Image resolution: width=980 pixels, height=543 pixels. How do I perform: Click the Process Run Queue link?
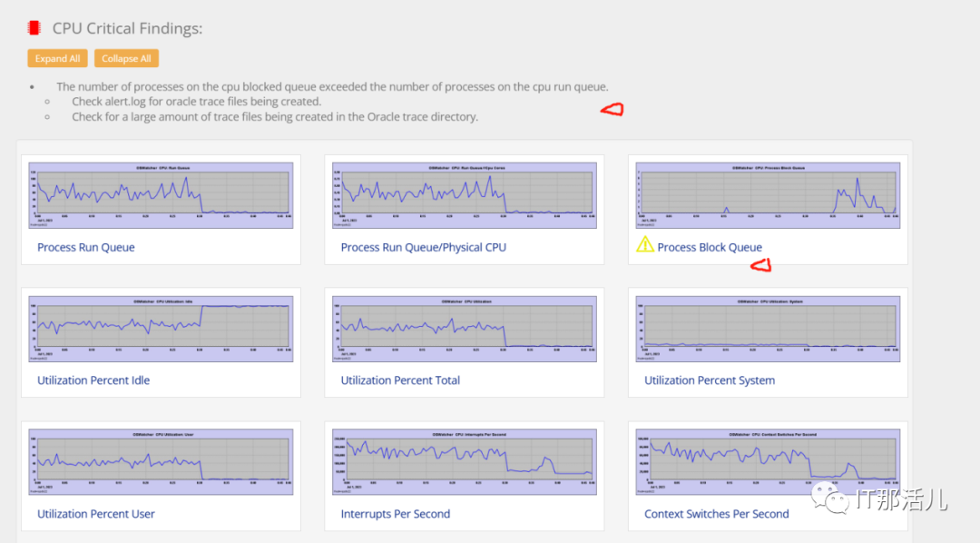click(x=86, y=247)
